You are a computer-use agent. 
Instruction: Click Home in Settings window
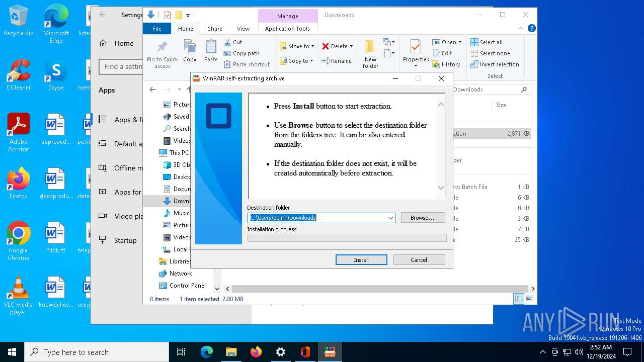pos(116,43)
